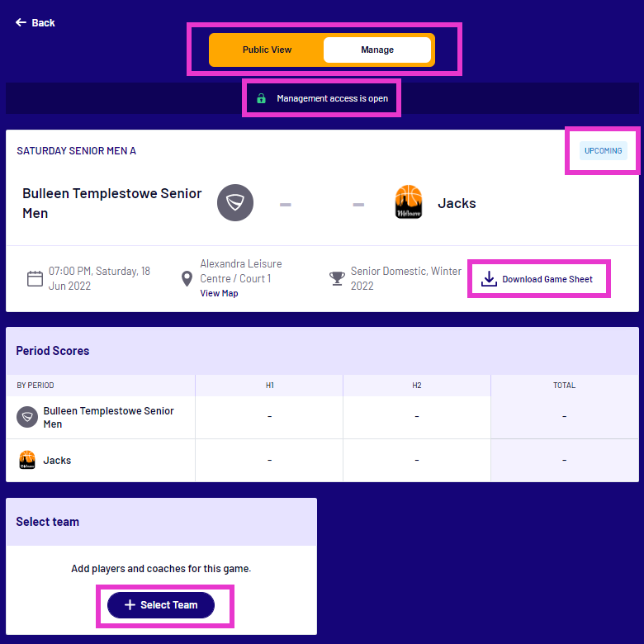The image size is (644, 644).
Task: Click the UPCOMING status badge
Action: pos(603,151)
